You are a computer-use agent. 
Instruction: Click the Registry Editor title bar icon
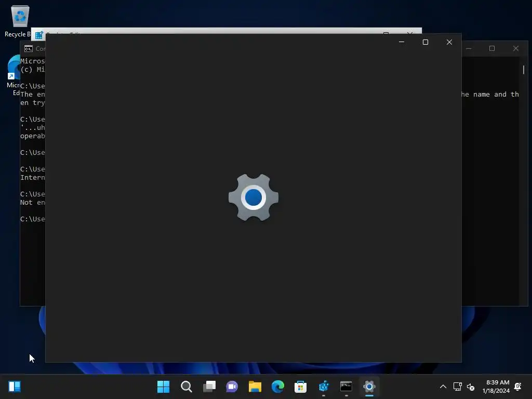point(39,35)
